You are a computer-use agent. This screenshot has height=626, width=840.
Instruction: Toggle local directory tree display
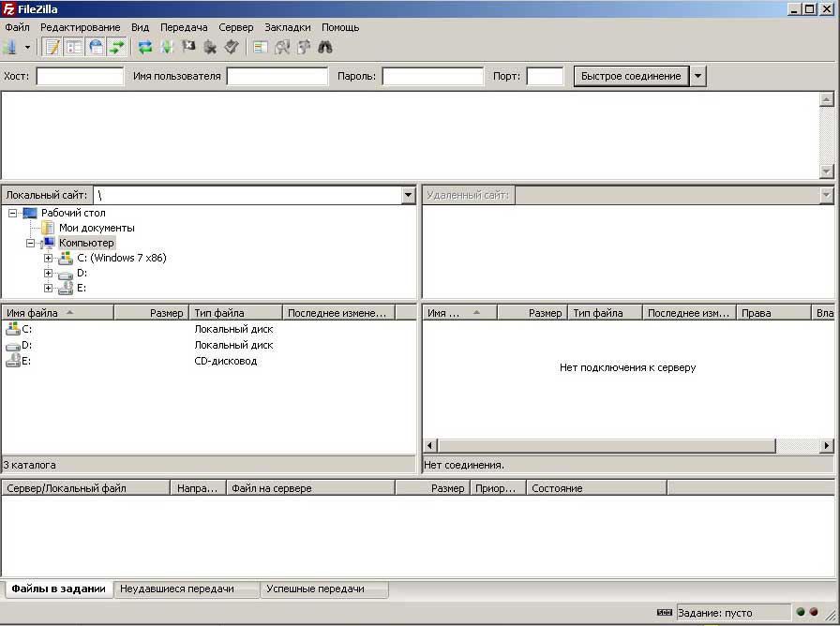74,47
